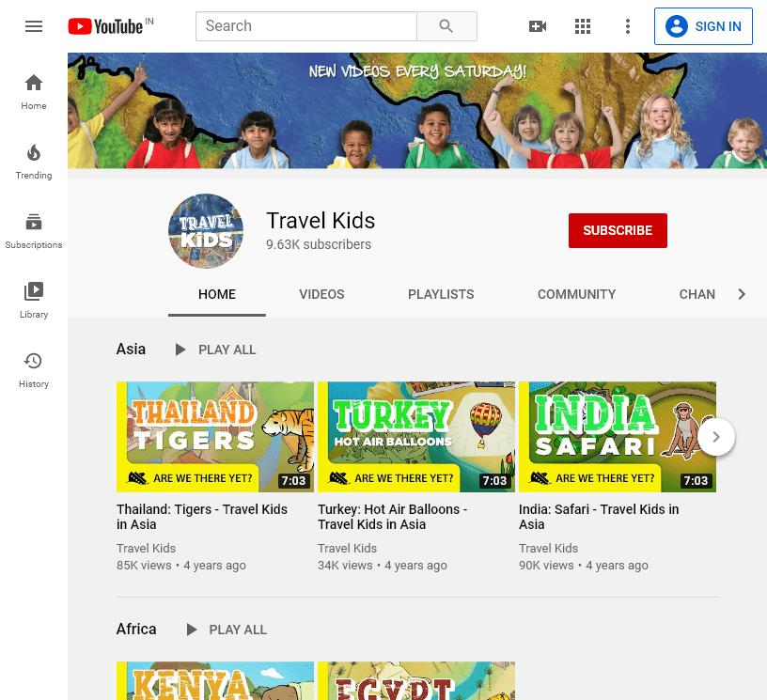Click the '9.63K subscribers' text
This screenshot has height=700, width=767.
pyautogui.click(x=319, y=244)
